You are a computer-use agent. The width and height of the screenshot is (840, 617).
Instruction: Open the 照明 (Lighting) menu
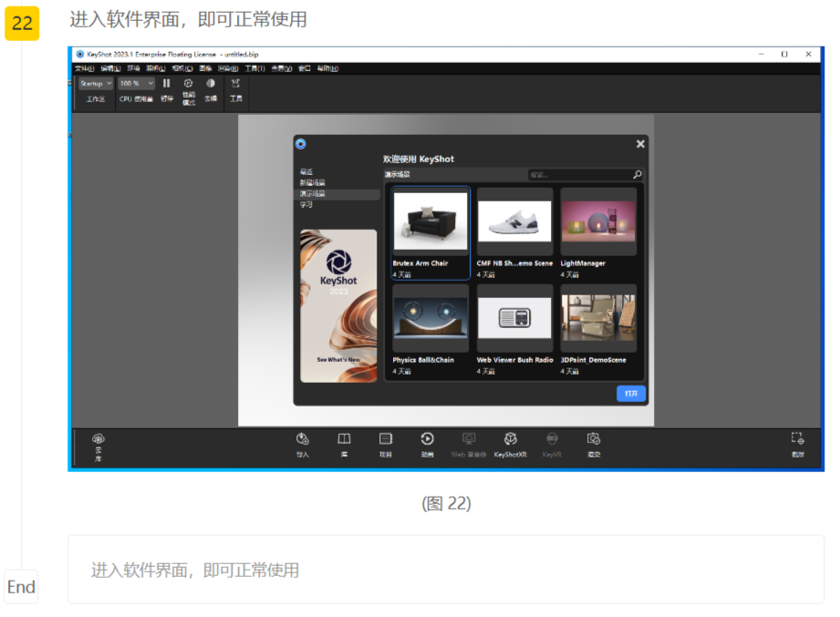pos(156,68)
